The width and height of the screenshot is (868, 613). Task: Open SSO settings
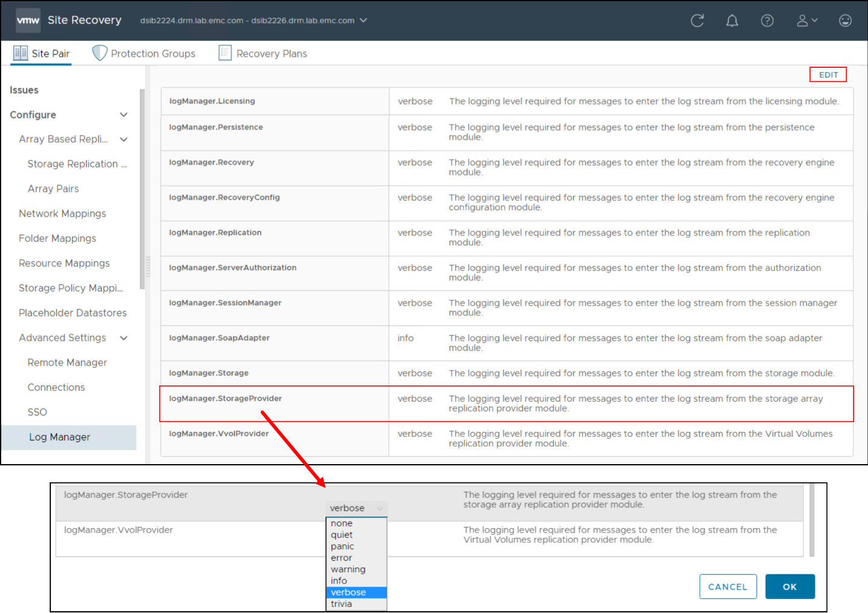[x=37, y=412]
